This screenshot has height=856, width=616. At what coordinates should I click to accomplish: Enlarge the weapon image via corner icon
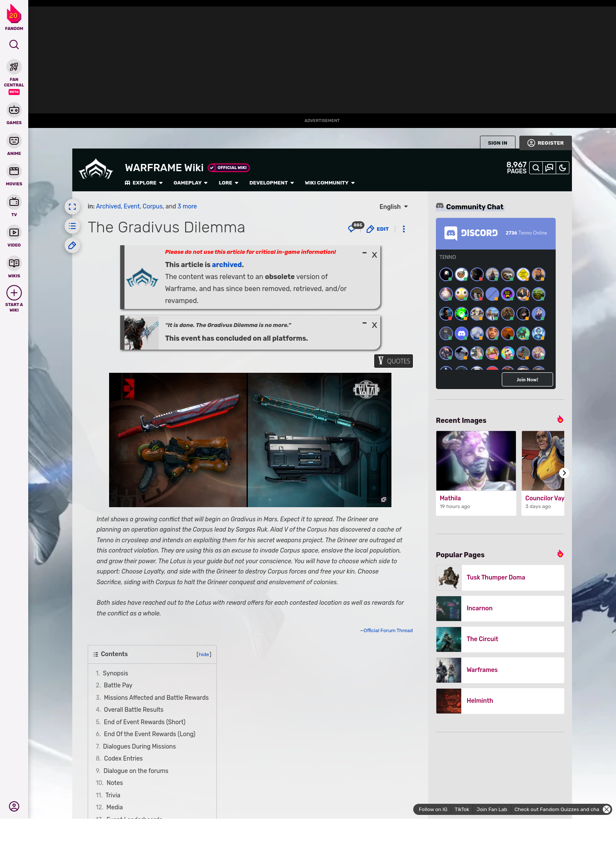[384, 499]
